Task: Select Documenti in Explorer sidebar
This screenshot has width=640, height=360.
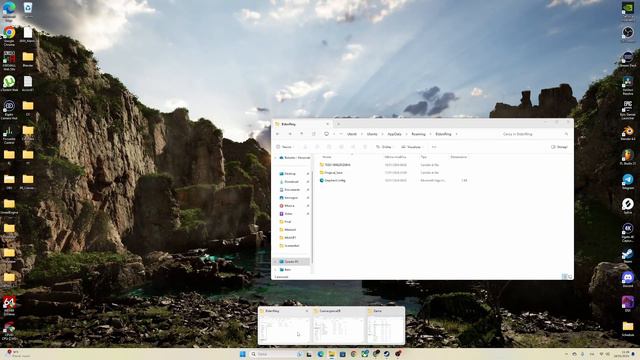Action: [292, 190]
